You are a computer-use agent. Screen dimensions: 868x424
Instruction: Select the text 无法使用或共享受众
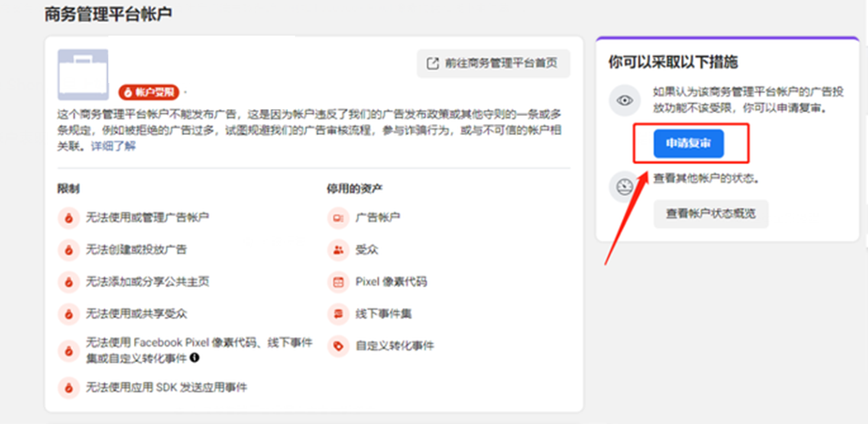(137, 314)
